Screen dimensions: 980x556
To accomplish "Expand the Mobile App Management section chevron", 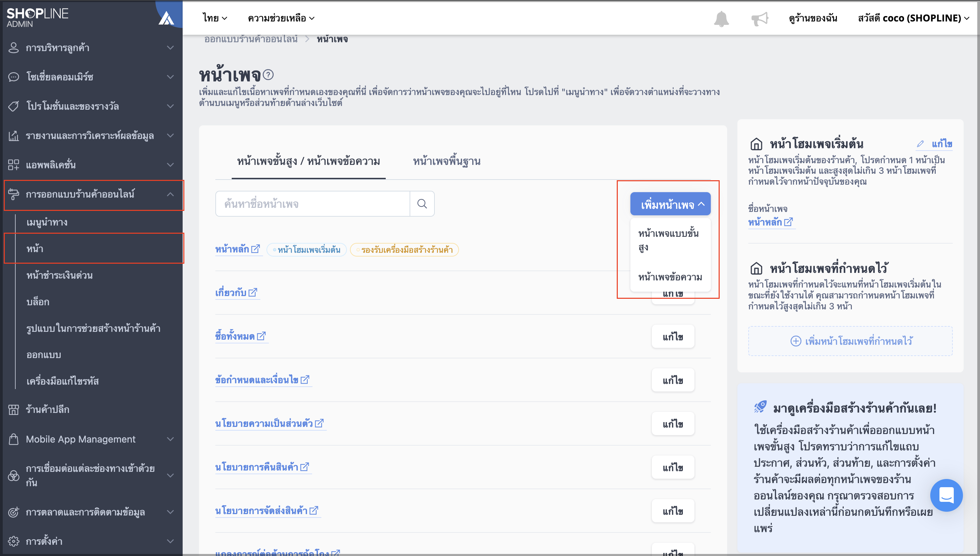I will [x=170, y=439].
